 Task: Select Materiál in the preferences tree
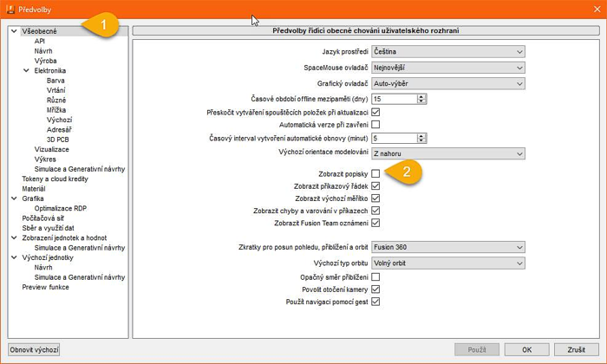34,188
